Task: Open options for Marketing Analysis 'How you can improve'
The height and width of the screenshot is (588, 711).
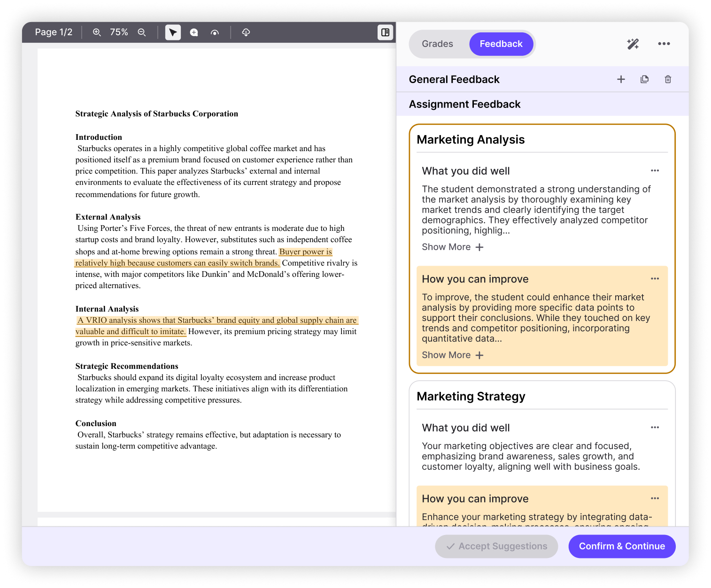Action: tap(655, 279)
